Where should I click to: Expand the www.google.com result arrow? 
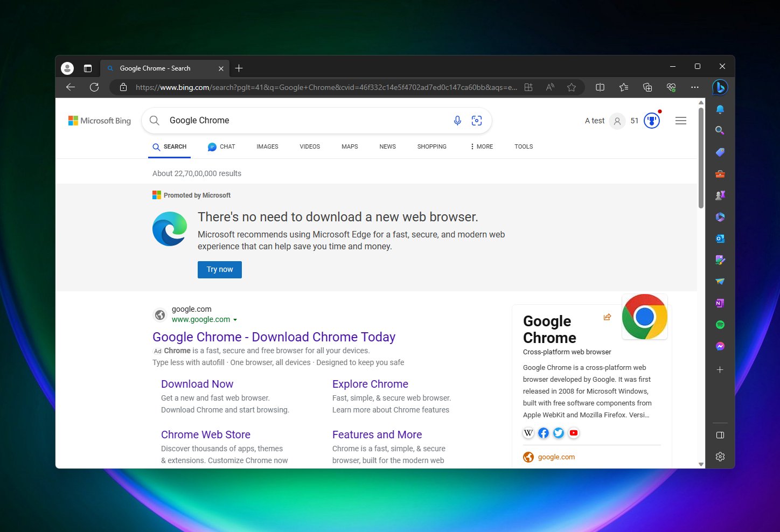(x=235, y=319)
